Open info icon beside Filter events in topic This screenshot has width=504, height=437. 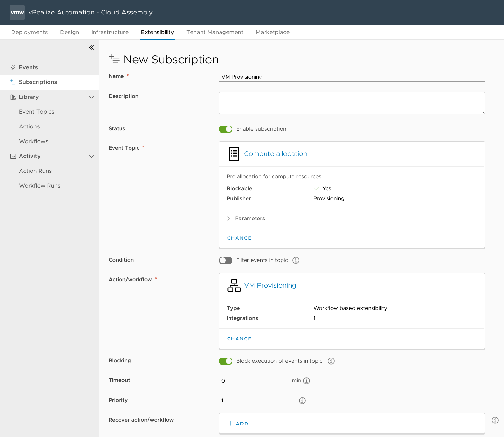point(296,260)
